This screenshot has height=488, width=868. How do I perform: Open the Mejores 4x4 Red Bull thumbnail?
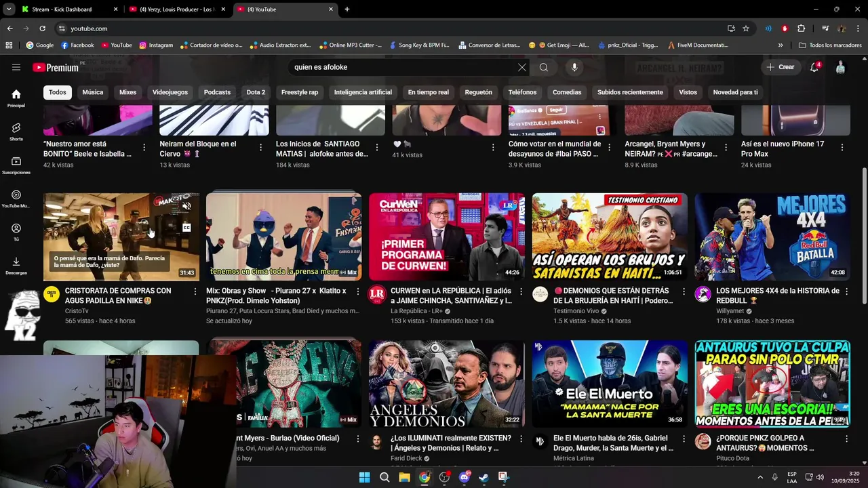772,237
